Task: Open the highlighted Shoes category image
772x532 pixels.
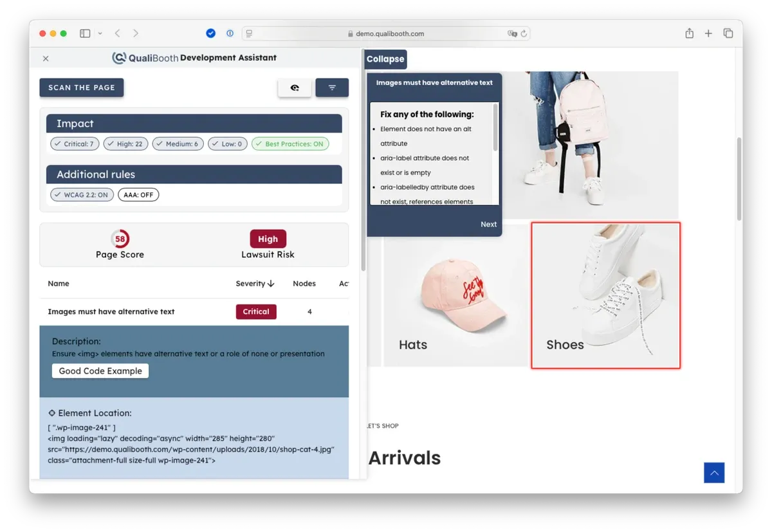Action: click(605, 295)
